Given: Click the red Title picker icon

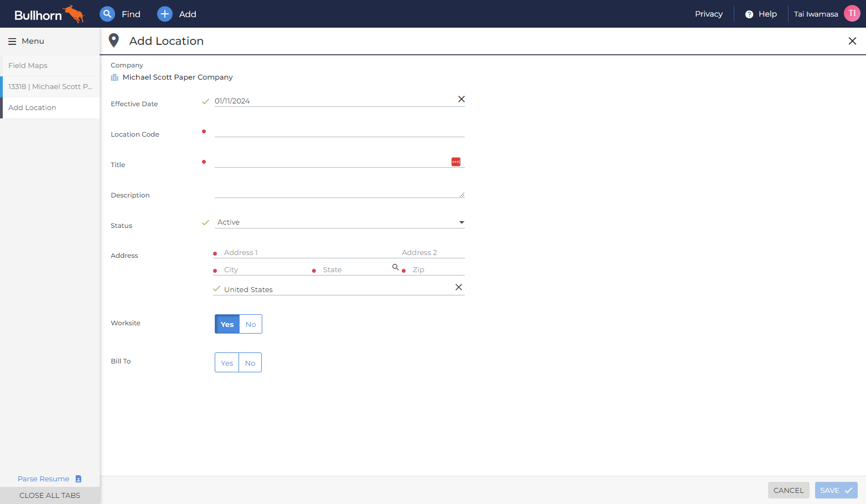Looking at the screenshot, I should [x=456, y=162].
